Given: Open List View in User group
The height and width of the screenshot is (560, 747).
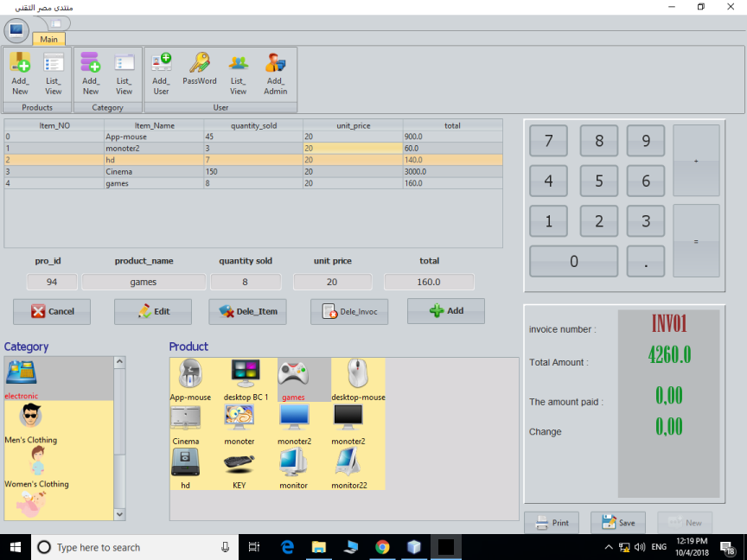Looking at the screenshot, I should (x=238, y=73).
